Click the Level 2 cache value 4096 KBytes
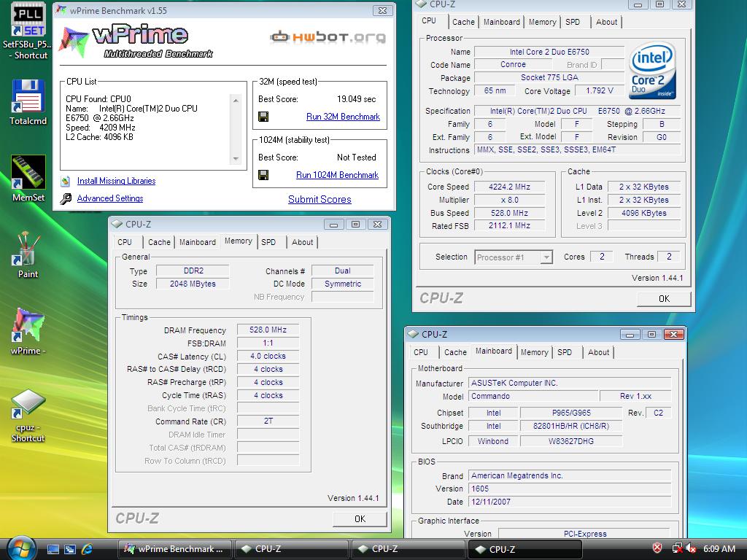 click(x=643, y=214)
